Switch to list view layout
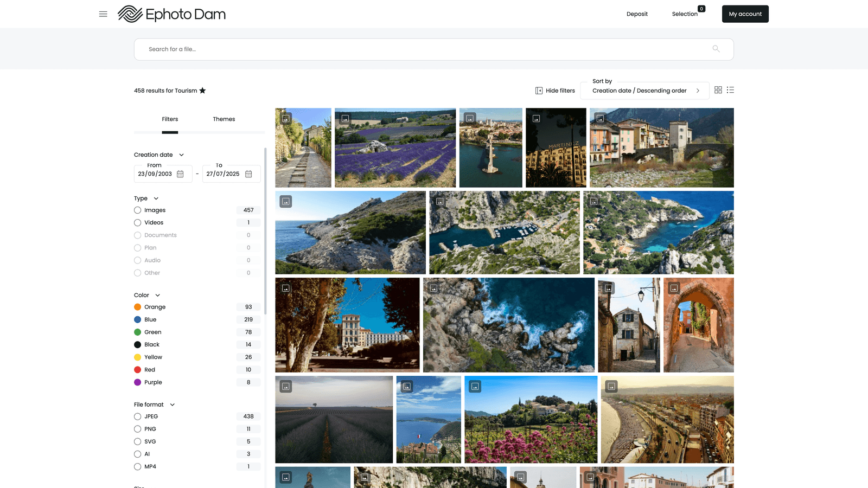This screenshot has height=488, width=868. [730, 90]
